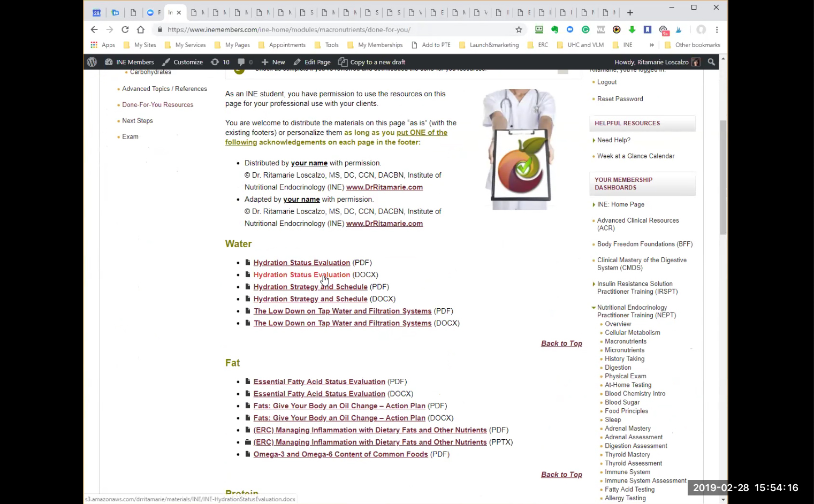Screen dimensions: 814x504
Task: Click Back to Top under Water section
Action: click(561, 343)
